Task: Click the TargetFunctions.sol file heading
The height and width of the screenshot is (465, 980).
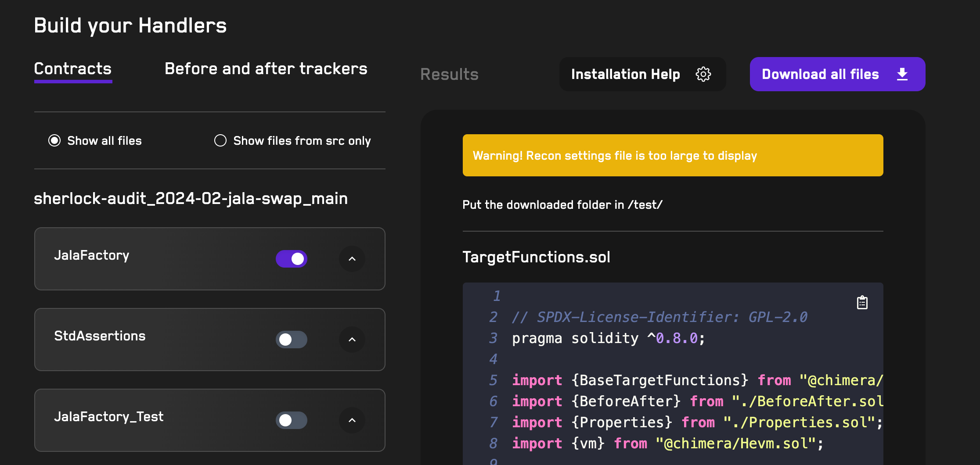Action: (x=537, y=257)
